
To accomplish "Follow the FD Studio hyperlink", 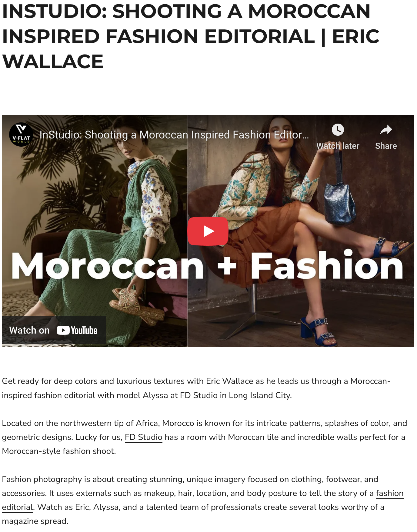I will coord(144,437).
